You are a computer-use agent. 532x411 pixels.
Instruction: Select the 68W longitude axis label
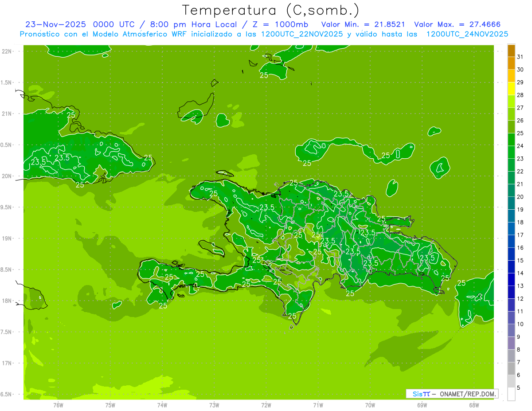473,405
